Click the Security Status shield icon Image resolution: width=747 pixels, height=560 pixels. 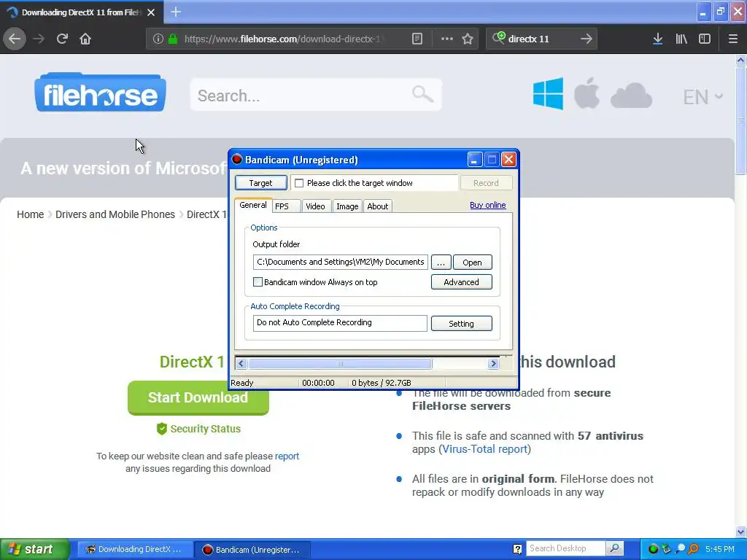pyautogui.click(x=162, y=429)
